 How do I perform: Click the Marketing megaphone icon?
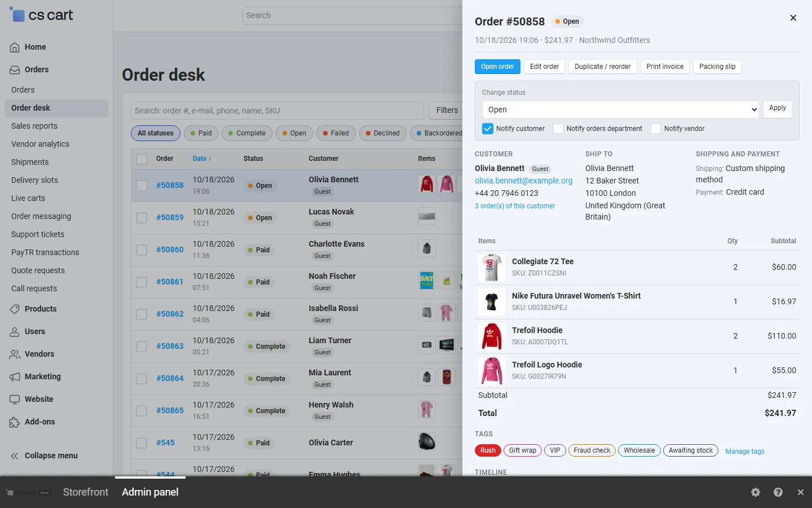[x=15, y=377]
